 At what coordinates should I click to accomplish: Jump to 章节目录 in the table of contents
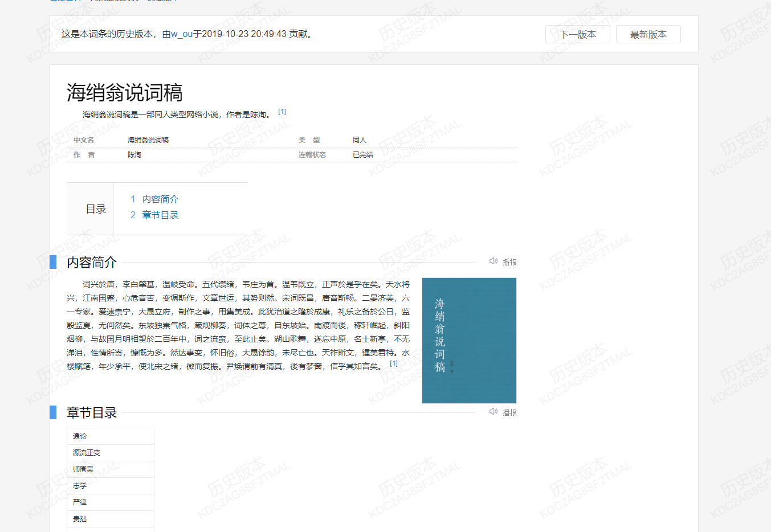click(x=160, y=215)
